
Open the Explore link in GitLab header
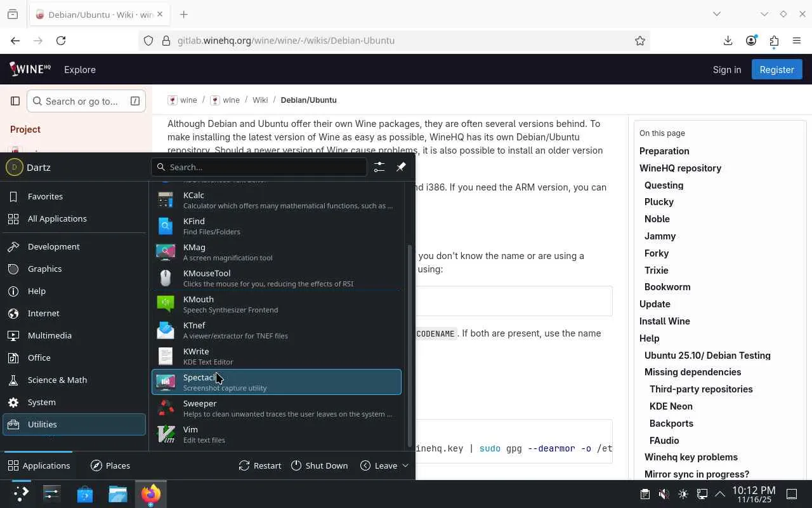(x=80, y=69)
